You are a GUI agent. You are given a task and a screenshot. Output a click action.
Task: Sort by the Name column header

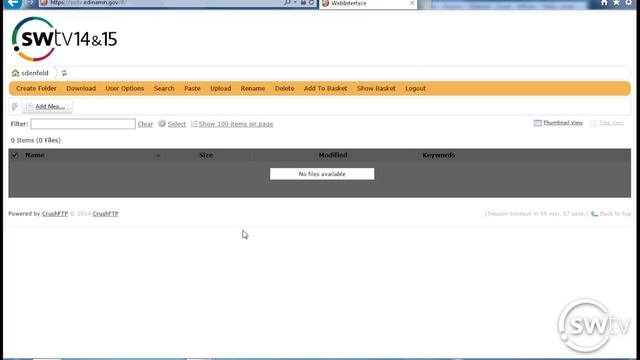tap(35, 155)
